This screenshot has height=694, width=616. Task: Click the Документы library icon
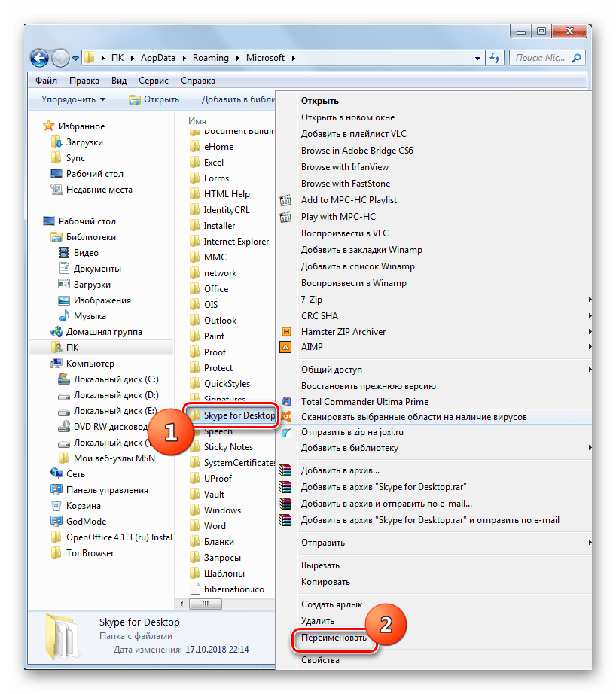click(x=64, y=269)
